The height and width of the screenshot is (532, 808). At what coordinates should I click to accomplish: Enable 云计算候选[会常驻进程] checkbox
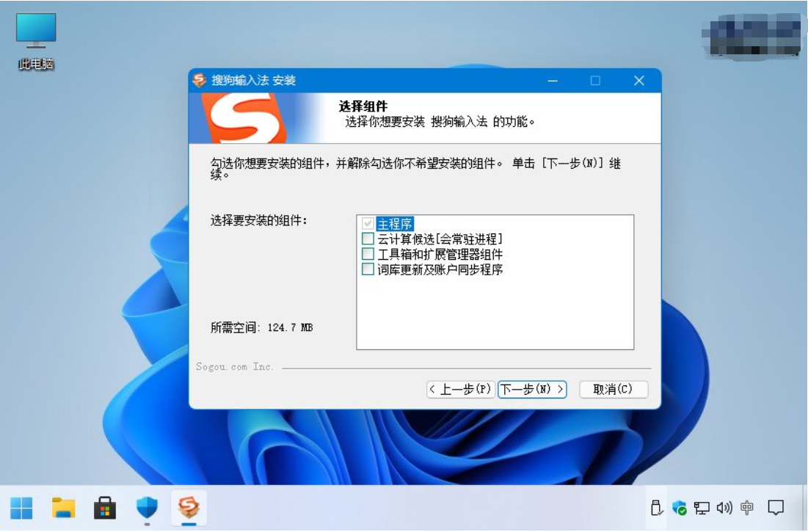coord(368,238)
